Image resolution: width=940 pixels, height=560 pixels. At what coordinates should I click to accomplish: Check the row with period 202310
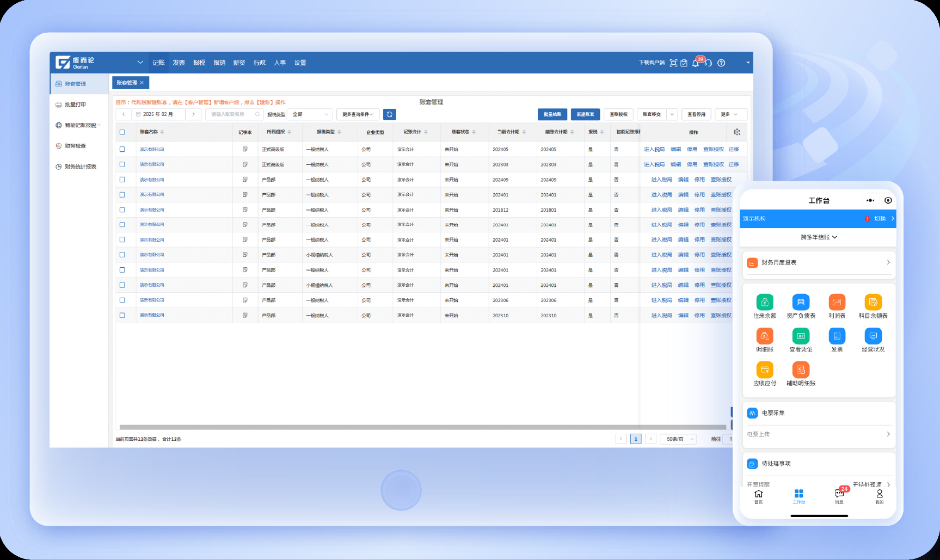pos(122,315)
